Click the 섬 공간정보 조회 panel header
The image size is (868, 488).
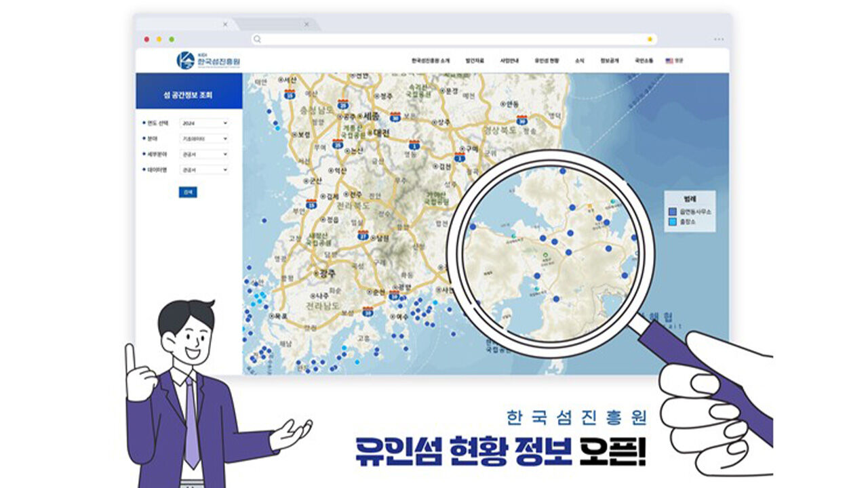point(189,91)
